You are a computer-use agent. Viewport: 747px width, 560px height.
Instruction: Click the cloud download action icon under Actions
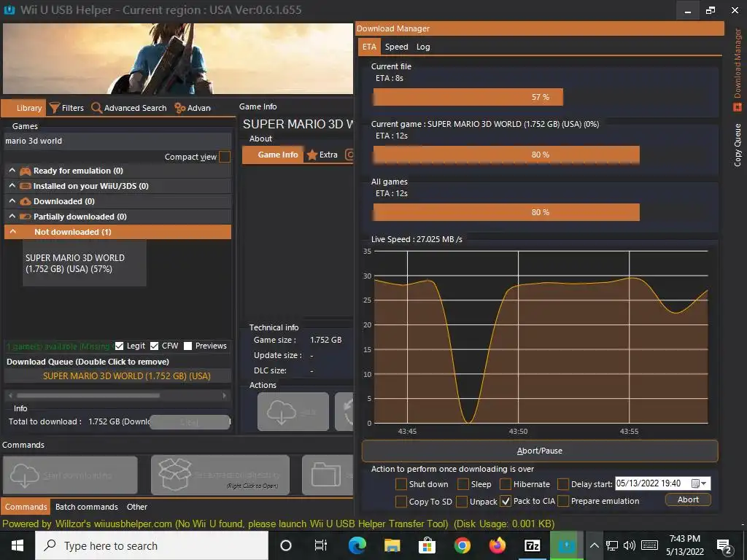click(282, 412)
